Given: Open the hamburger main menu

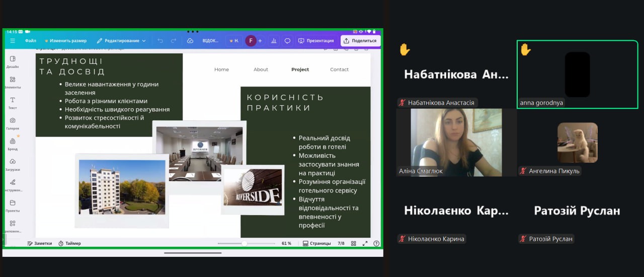Looking at the screenshot, I should point(13,41).
